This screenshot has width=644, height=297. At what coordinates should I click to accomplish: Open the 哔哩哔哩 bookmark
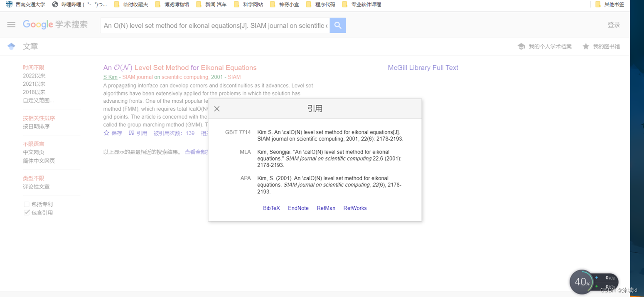tap(79, 4)
